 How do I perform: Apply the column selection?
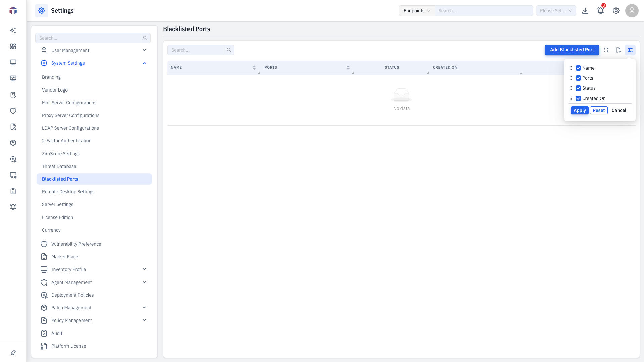(580, 110)
